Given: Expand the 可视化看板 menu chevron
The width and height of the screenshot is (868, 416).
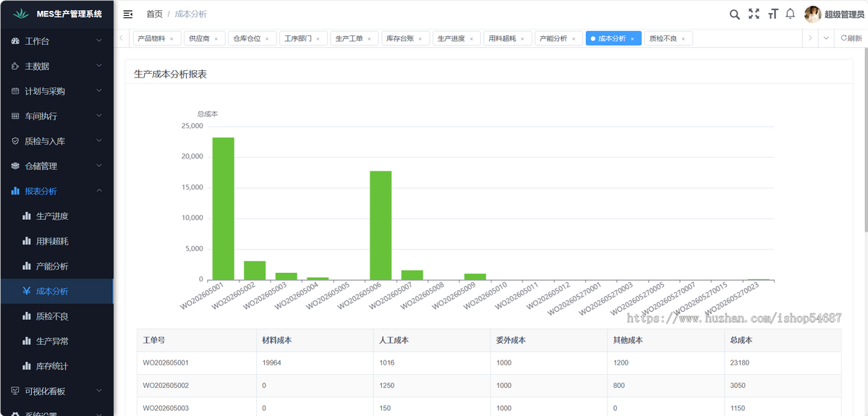Looking at the screenshot, I should [99, 391].
